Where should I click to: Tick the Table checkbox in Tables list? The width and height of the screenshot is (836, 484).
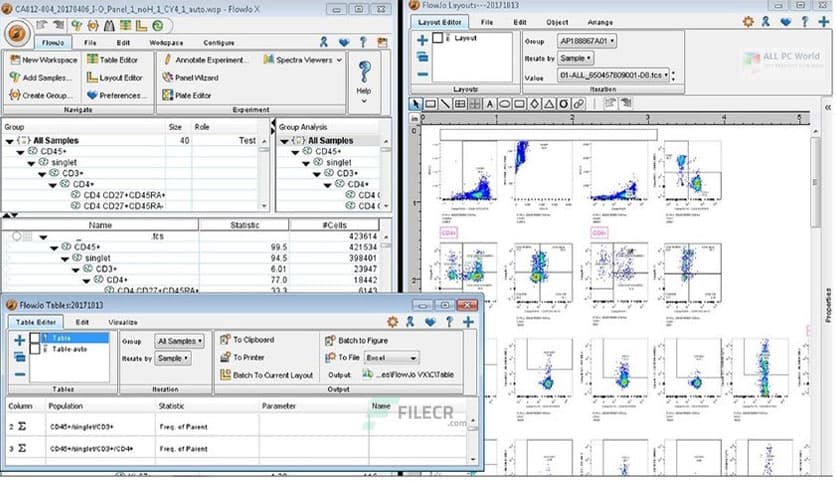coord(35,339)
